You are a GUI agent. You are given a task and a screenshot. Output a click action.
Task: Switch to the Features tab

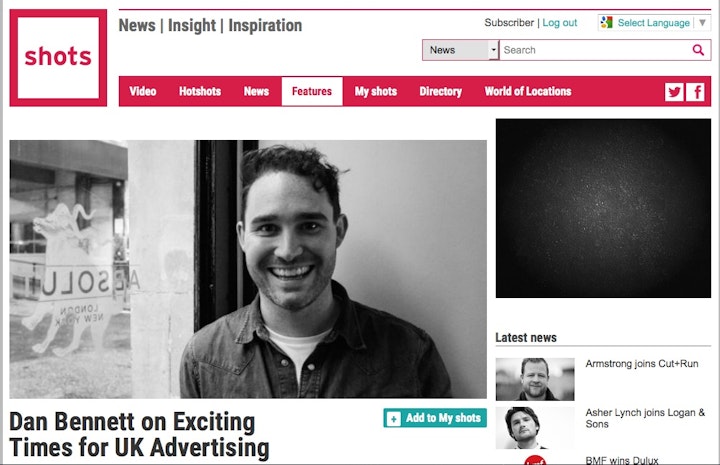[312, 91]
